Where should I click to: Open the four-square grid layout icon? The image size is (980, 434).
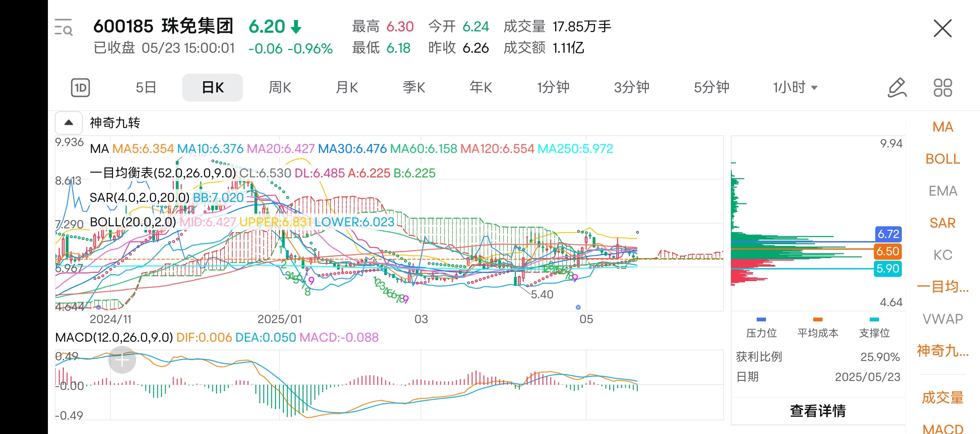tap(942, 87)
